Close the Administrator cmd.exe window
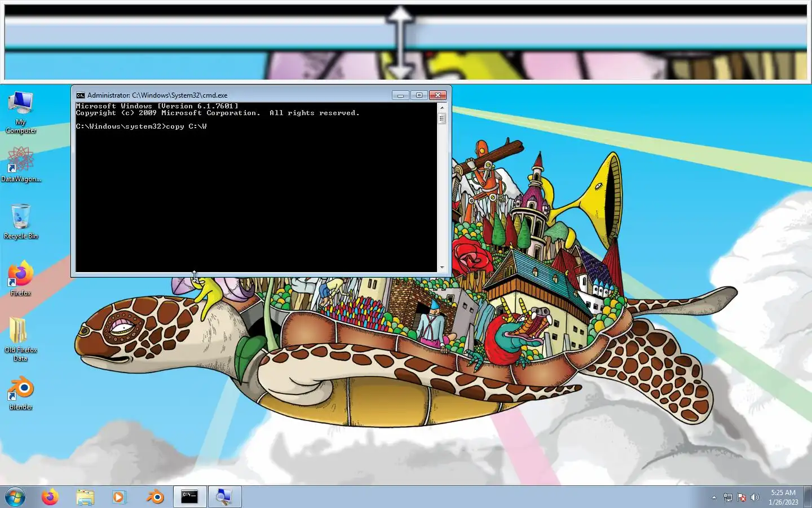 click(438, 95)
